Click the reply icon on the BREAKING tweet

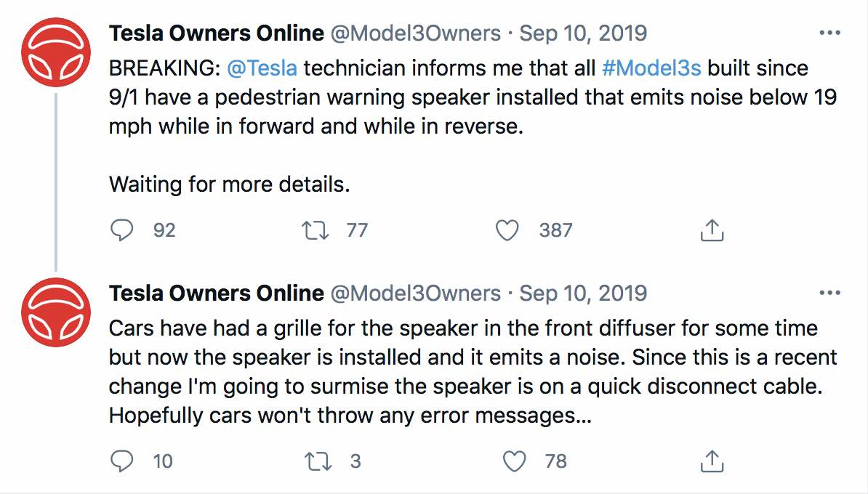(122, 230)
